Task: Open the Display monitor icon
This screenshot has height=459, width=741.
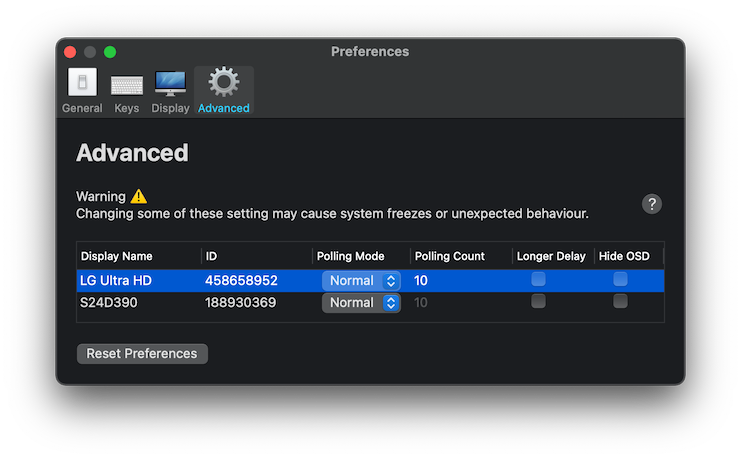Action: [170, 84]
